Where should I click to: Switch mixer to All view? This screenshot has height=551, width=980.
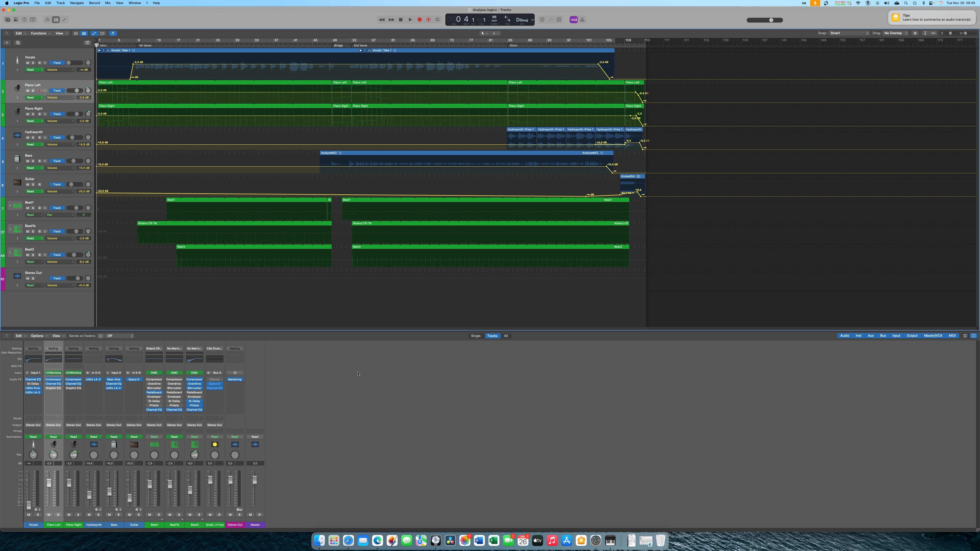click(506, 336)
